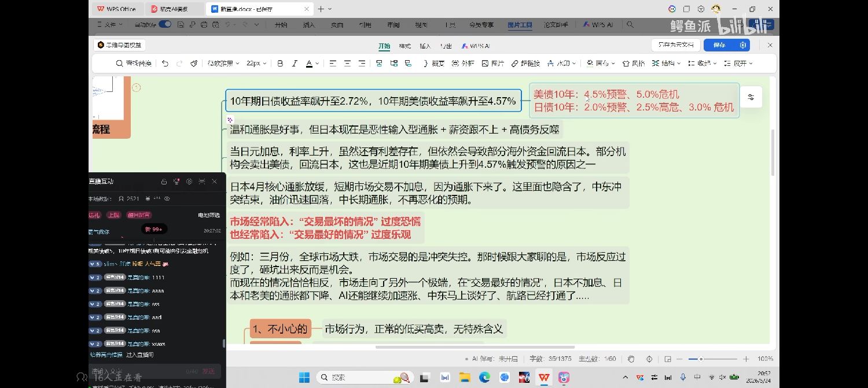The image size is (868, 388).
Task: Switch to the WPS Office home tab
Action: [x=116, y=9]
